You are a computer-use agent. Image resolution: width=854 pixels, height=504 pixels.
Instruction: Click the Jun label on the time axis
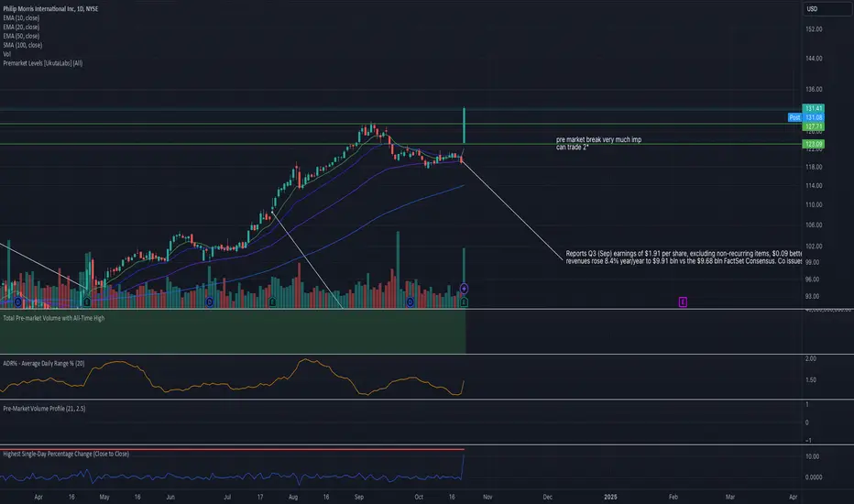(x=170, y=497)
